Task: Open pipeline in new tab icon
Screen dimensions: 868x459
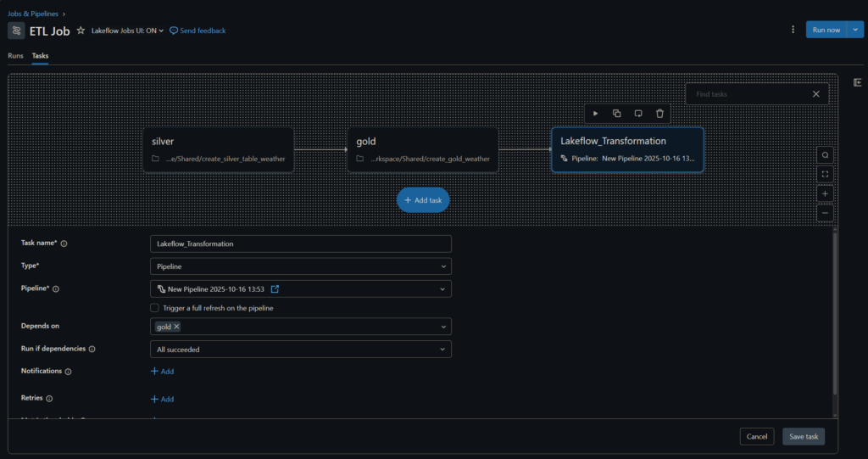Action: tap(275, 289)
